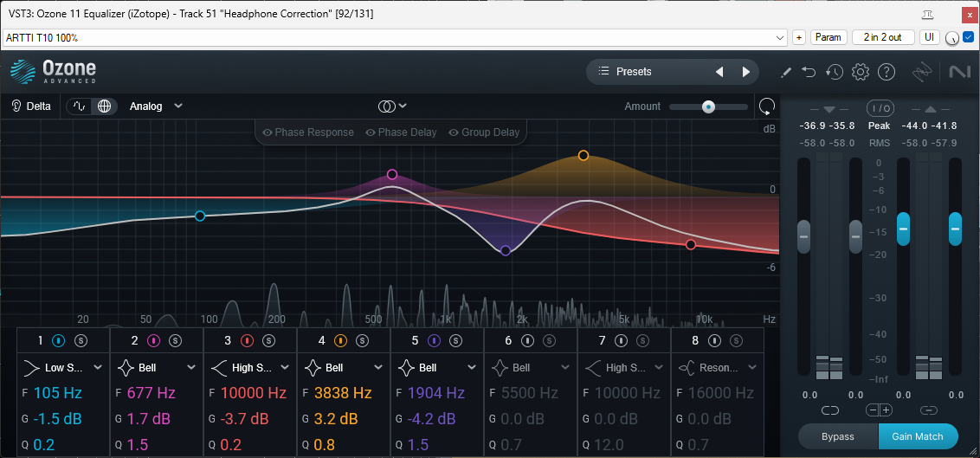This screenshot has width=980, height=458.
Task: Toggle band 2 power button
Action: tap(153, 340)
